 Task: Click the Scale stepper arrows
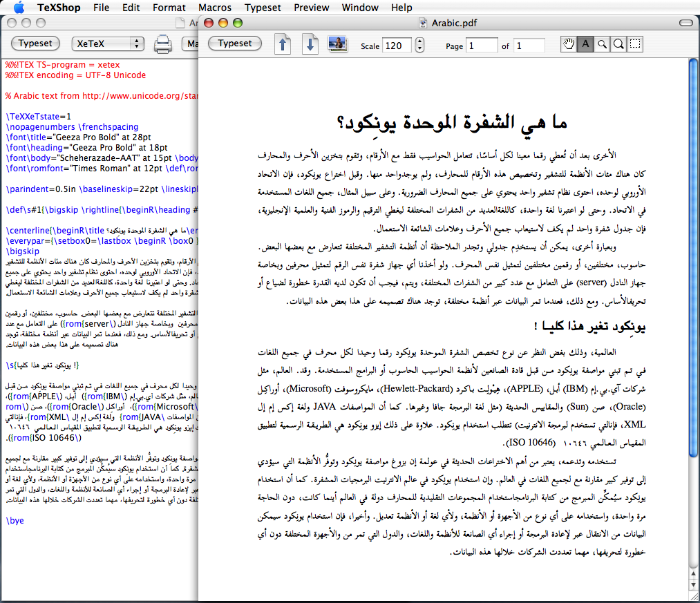pyautogui.click(x=419, y=45)
